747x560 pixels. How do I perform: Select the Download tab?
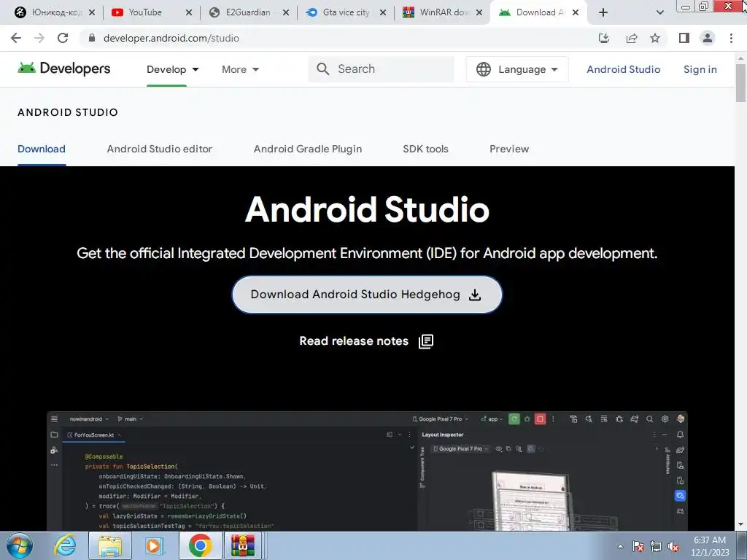coord(42,149)
